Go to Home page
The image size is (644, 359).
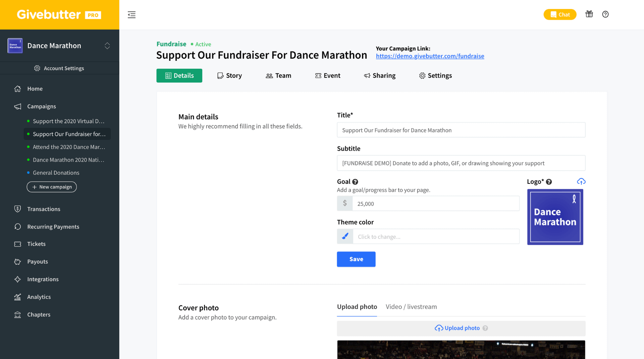[35, 89]
